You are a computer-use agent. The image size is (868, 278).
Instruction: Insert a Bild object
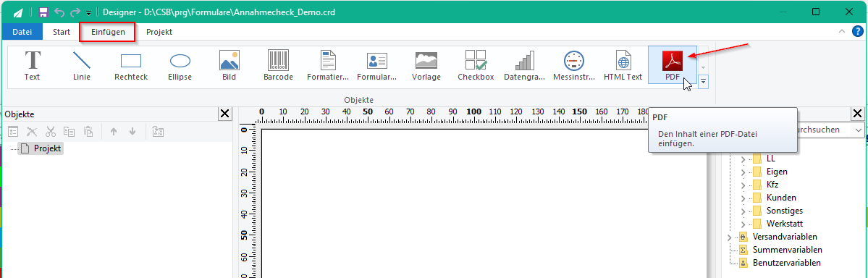[229, 65]
